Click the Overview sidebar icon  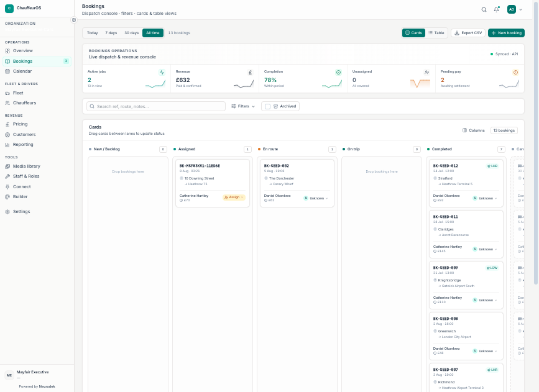(7, 51)
